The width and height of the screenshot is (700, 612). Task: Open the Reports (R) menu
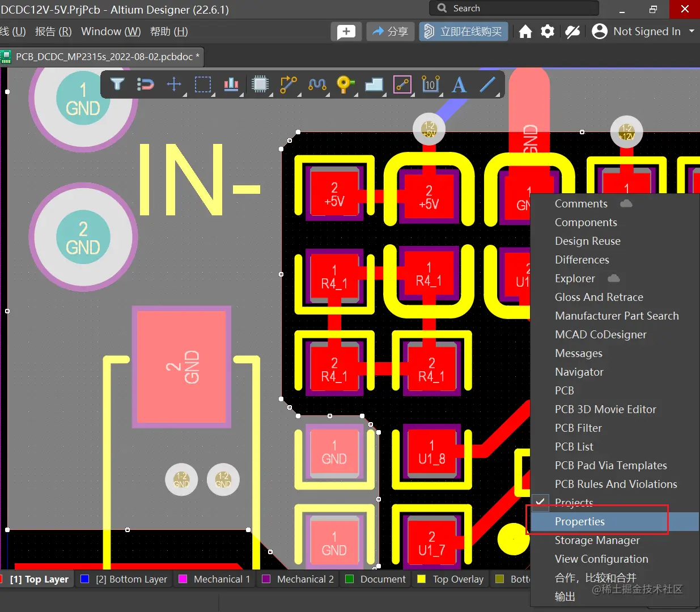pyautogui.click(x=53, y=32)
